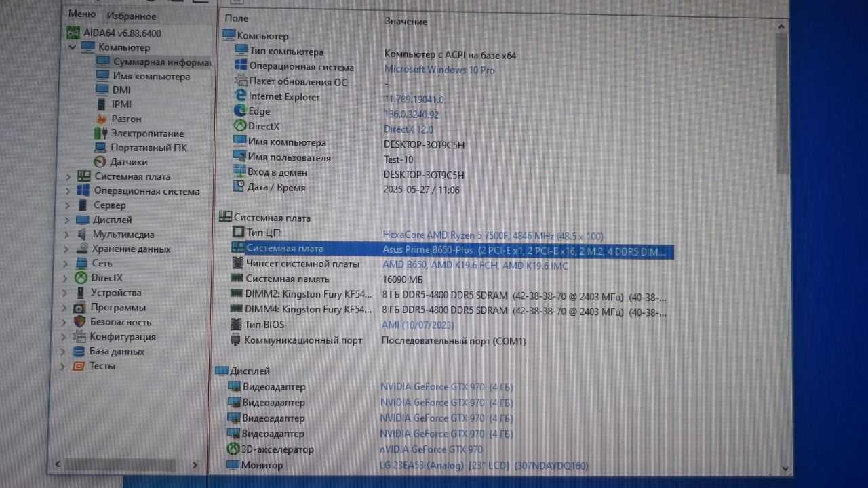The width and height of the screenshot is (868, 488).
Task: Click Тип BIOS chip icon
Action: 235,325
